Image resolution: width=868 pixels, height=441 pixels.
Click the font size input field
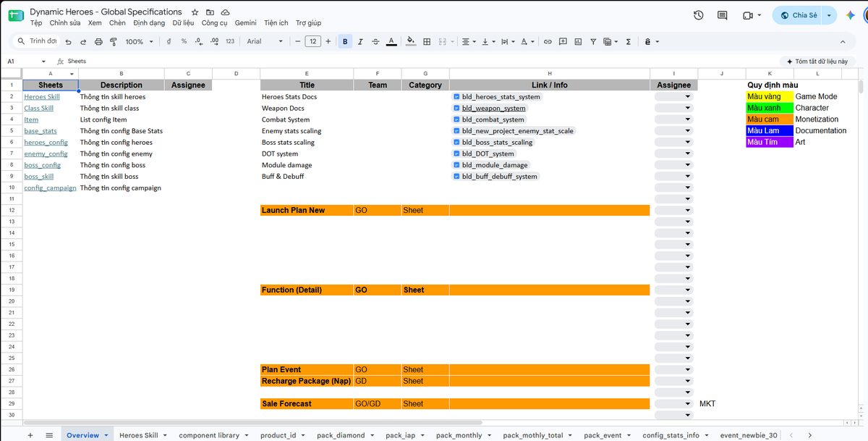(x=312, y=42)
